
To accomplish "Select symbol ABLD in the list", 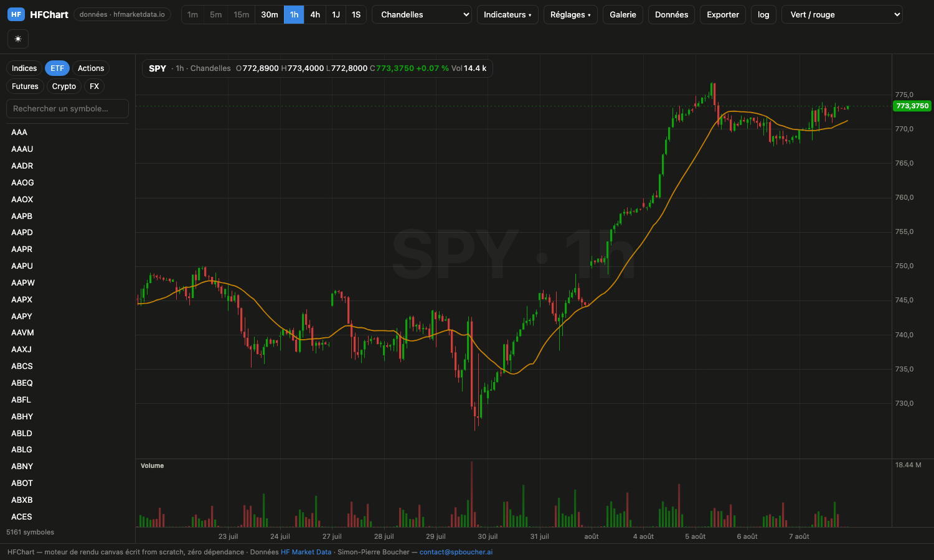I will coord(67,433).
